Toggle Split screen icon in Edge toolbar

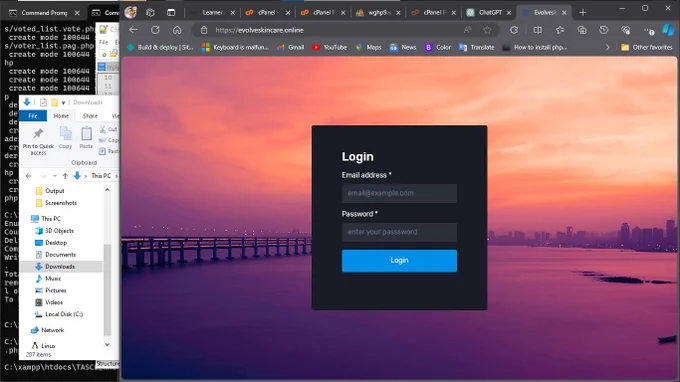(537, 30)
